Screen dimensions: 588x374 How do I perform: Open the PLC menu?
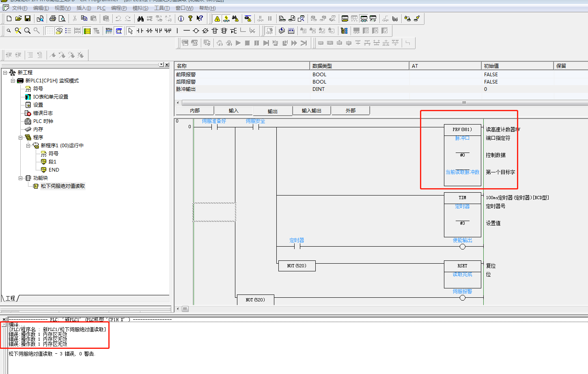pos(101,8)
